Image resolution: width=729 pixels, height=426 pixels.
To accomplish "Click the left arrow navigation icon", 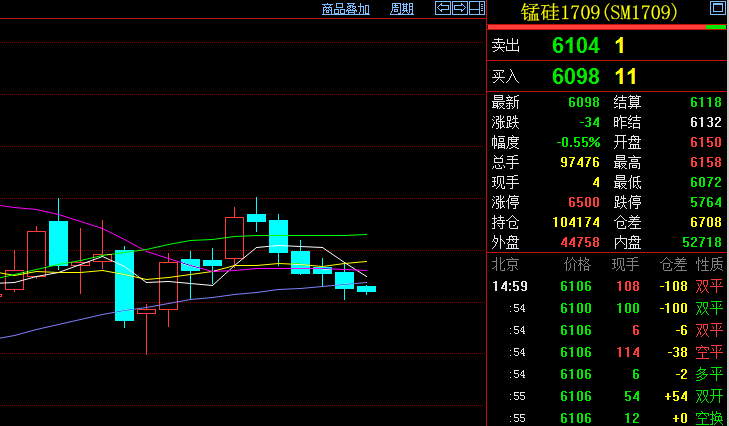I will (443, 8).
